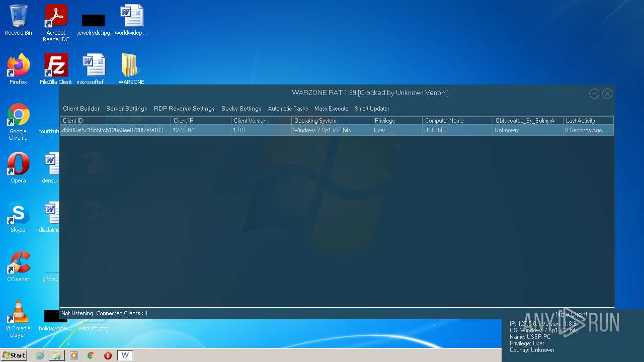Click Connected Clients : 1 status text
644x362 pixels.
click(x=122, y=313)
